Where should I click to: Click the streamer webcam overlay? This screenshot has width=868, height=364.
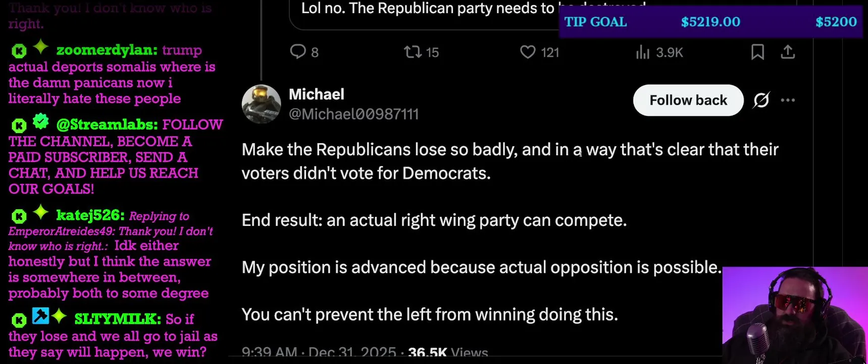pyautogui.click(x=794, y=315)
